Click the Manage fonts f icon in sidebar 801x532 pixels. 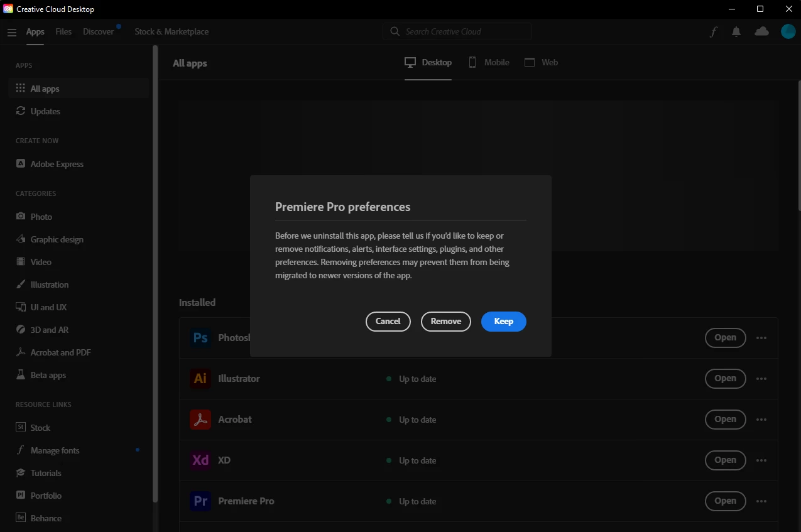tap(21, 450)
